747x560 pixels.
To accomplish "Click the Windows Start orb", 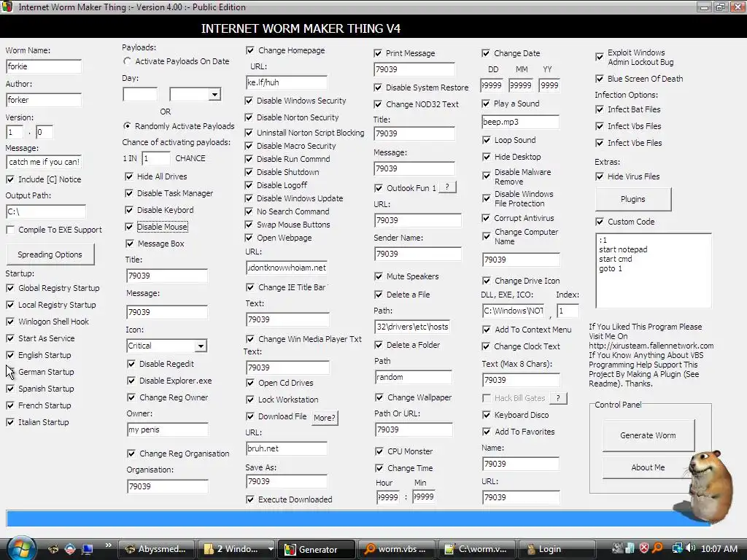I will pyautogui.click(x=21, y=548).
